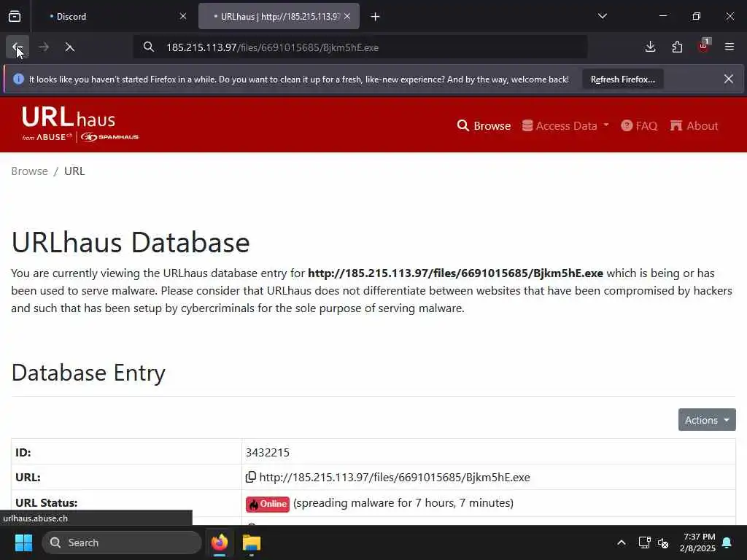Image resolution: width=747 pixels, height=560 pixels.
Task: Dismiss the Firefox refresh notification bar
Action: [x=729, y=79]
